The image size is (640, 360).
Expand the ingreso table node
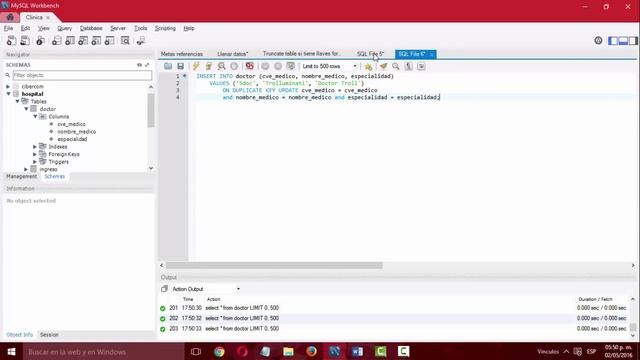[x=26, y=169]
